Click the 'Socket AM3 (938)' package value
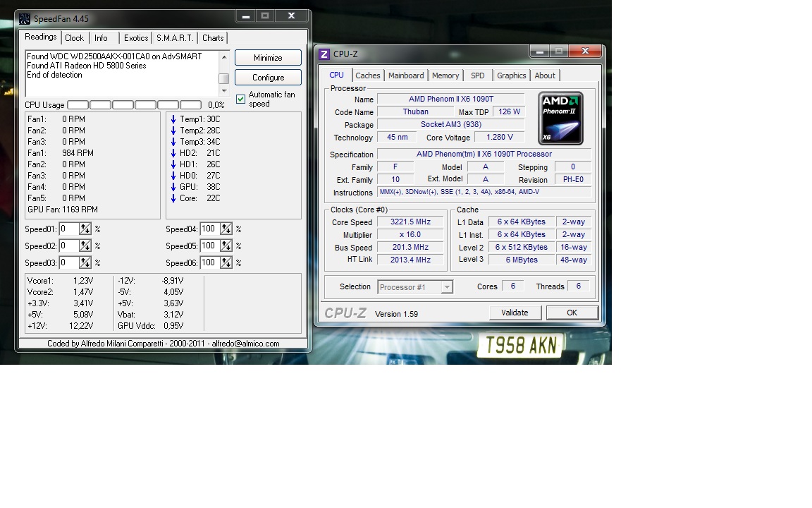 pyautogui.click(x=451, y=124)
